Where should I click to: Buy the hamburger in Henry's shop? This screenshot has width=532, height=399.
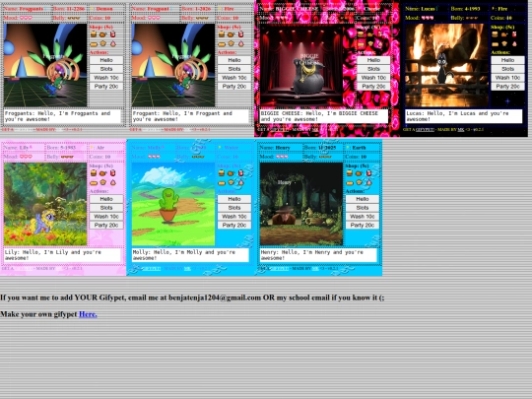350,173
